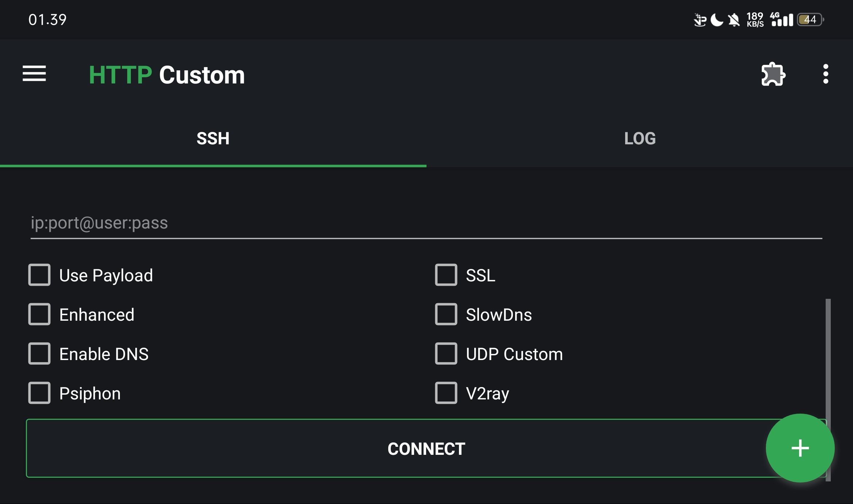
Task: Tap the muted bell status icon
Action: (x=734, y=20)
